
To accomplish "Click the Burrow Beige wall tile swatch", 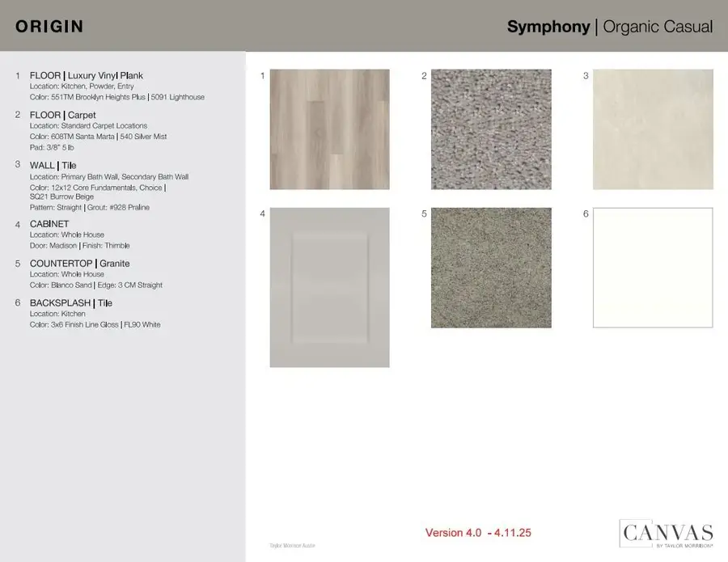I will 653,129.
